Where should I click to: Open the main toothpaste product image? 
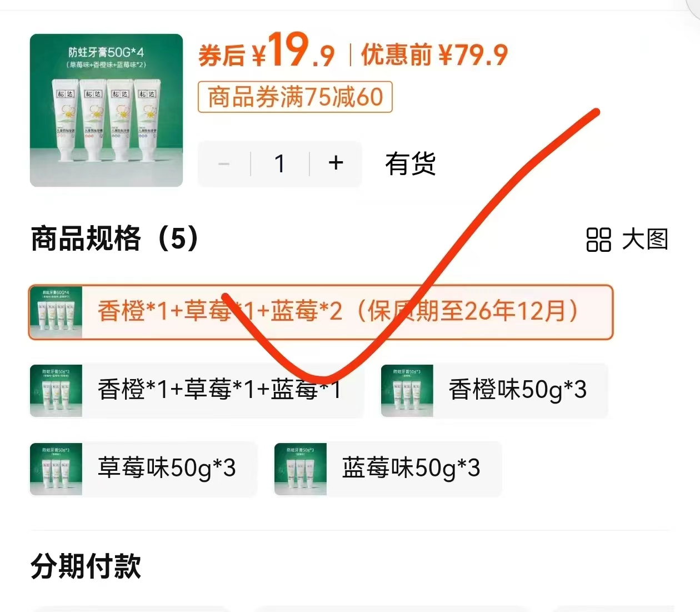click(106, 110)
